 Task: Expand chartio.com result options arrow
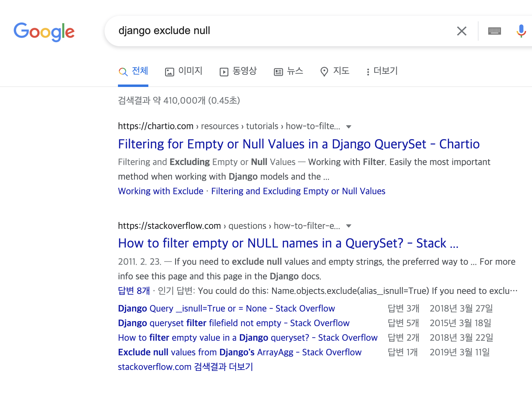point(349,126)
